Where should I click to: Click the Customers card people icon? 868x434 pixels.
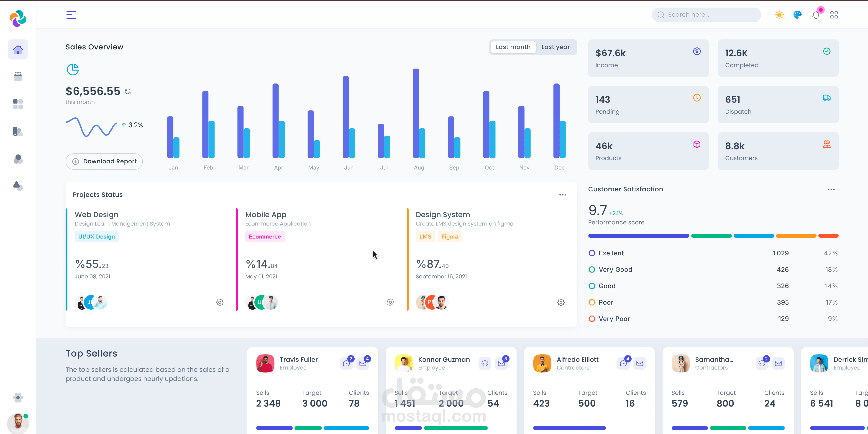tap(827, 144)
